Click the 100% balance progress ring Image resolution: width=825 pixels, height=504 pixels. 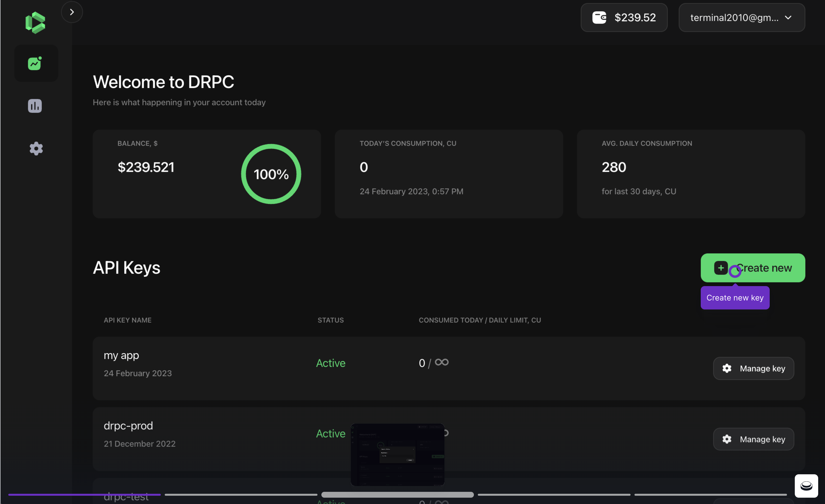coord(271,174)
